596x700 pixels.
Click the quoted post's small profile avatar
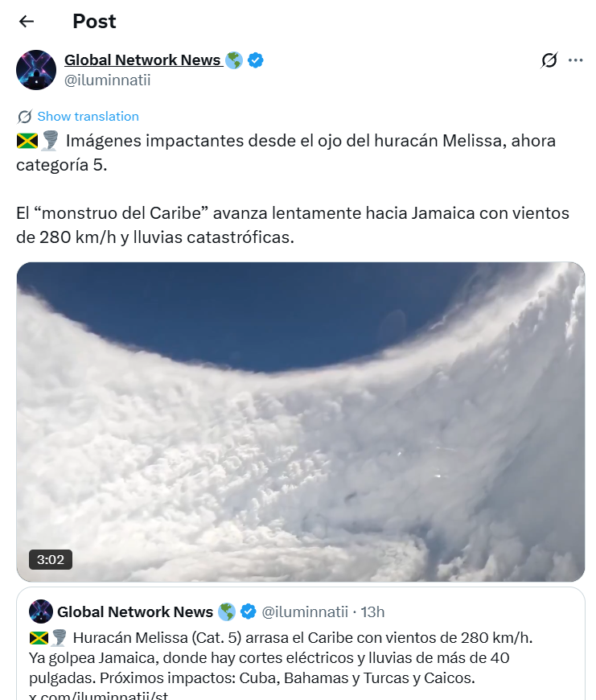tap(41, 611)
